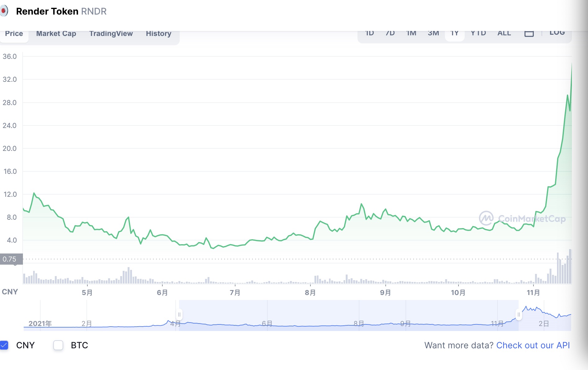Show the ALL time range
Screen dimensions: 588x370
coord(504,33)
